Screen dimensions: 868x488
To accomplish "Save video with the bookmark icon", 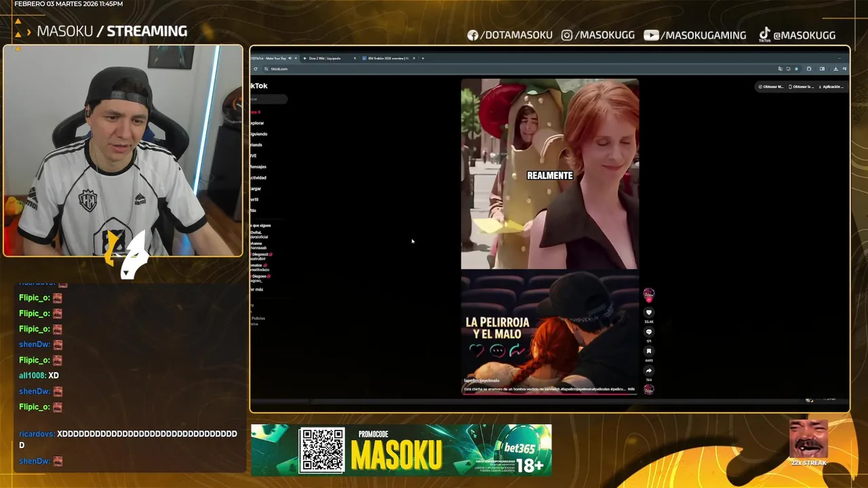I will (x=649, y=351).
